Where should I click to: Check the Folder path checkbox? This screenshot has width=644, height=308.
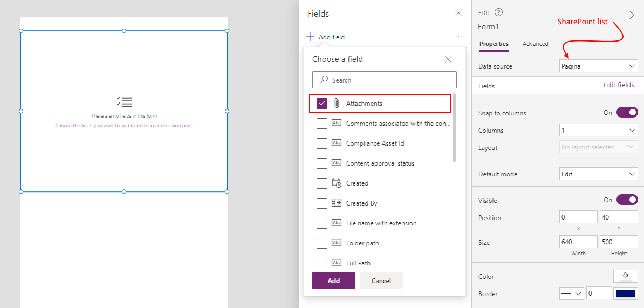(x=322, y=243)
